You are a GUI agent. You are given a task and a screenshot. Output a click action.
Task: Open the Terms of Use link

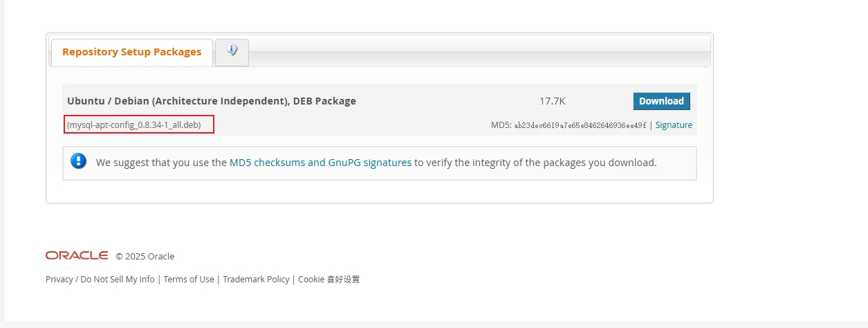click(x=189, y=280)
